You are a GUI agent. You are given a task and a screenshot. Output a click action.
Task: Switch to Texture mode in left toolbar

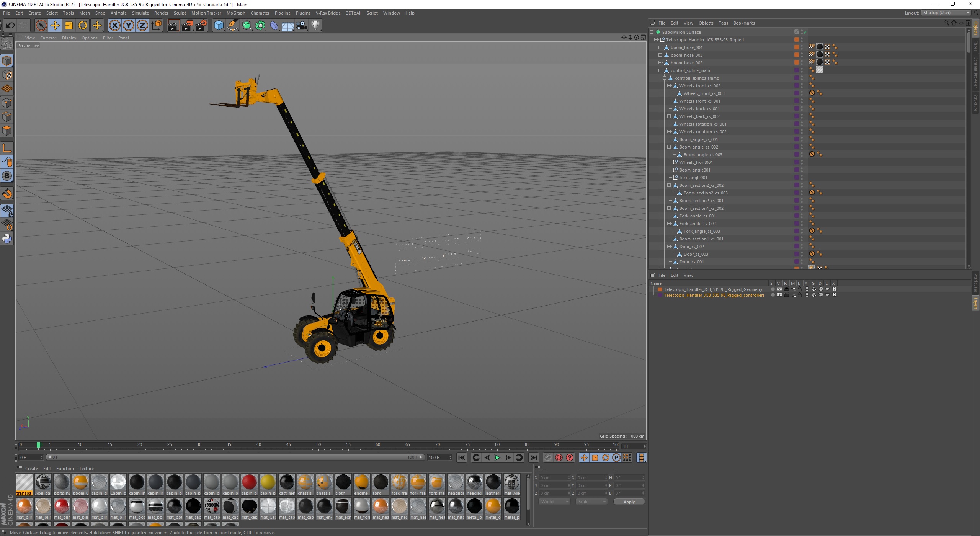[x=7, y=75]
